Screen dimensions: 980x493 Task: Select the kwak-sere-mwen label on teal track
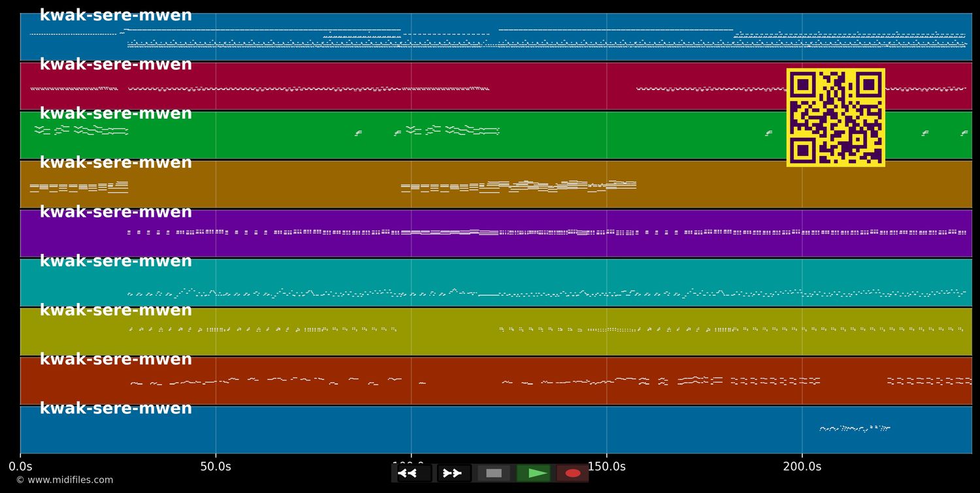[116, 261]
